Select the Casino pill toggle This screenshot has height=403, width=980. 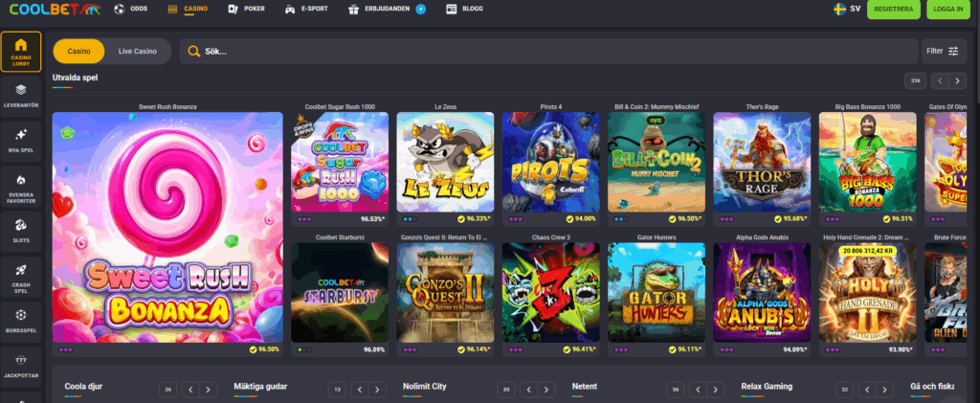(x=78, y=51)
